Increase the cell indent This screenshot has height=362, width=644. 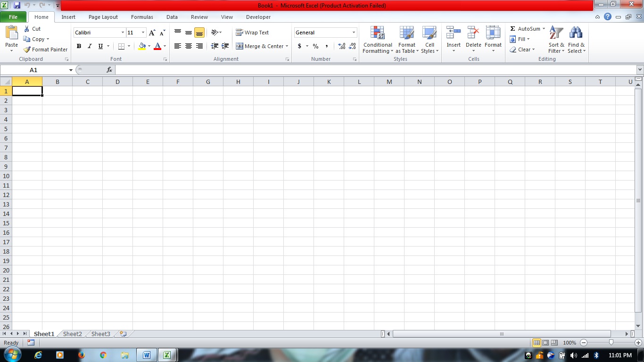225,46
